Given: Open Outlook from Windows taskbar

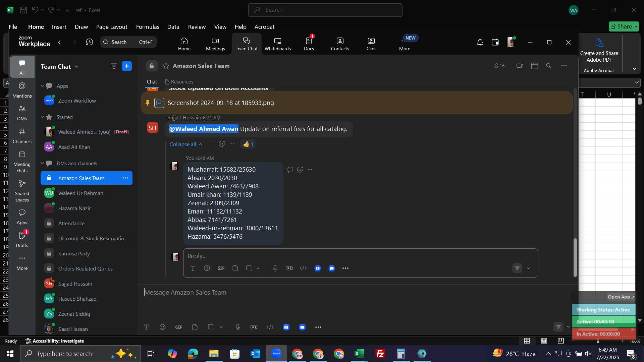Looking at the screenshot, I should pyautogui.click(x=255, y=354).
